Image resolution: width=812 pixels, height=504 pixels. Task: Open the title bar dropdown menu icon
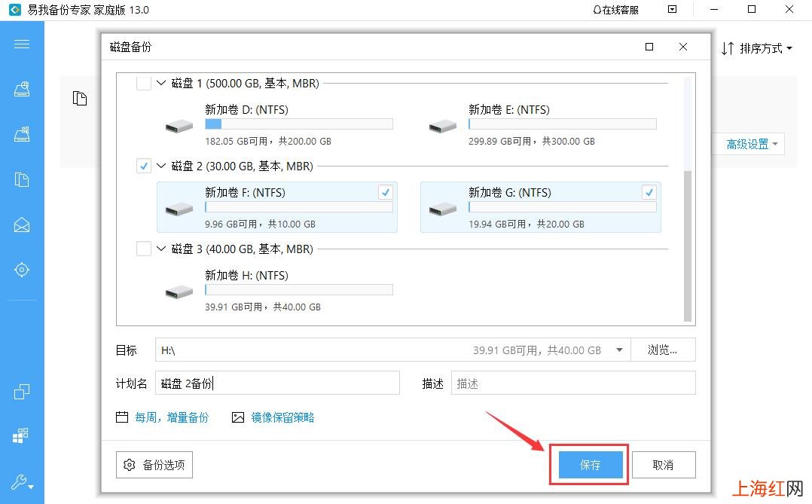[x=672, y=9]
